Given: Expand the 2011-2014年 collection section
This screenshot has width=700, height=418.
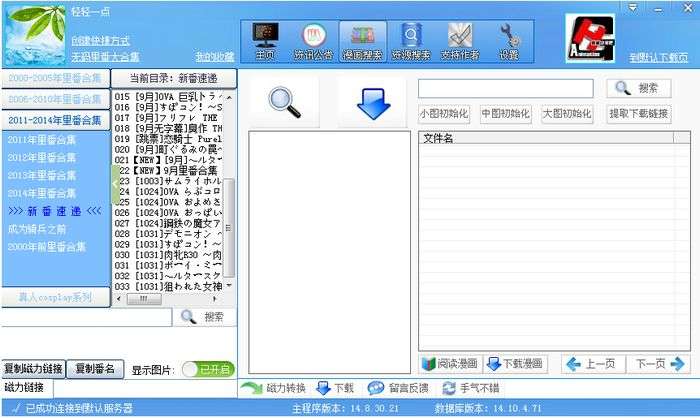Looking at the screenshot, I should (x=55, y=121).
